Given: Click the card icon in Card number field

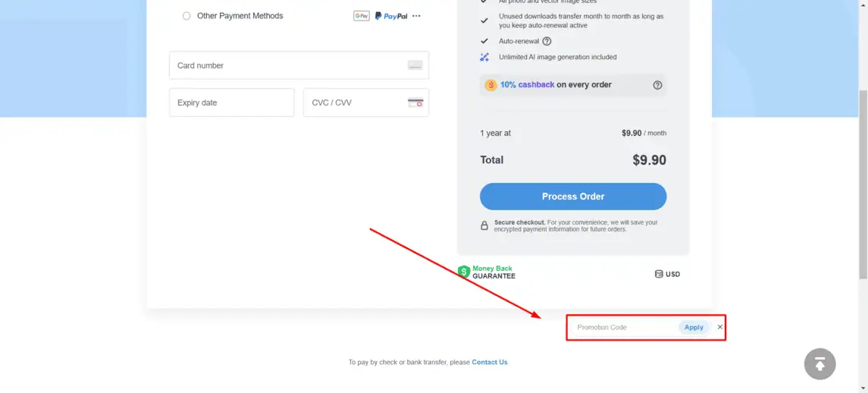Looking at the screenshot, I should pyautogui.click(x=415, y=65).
